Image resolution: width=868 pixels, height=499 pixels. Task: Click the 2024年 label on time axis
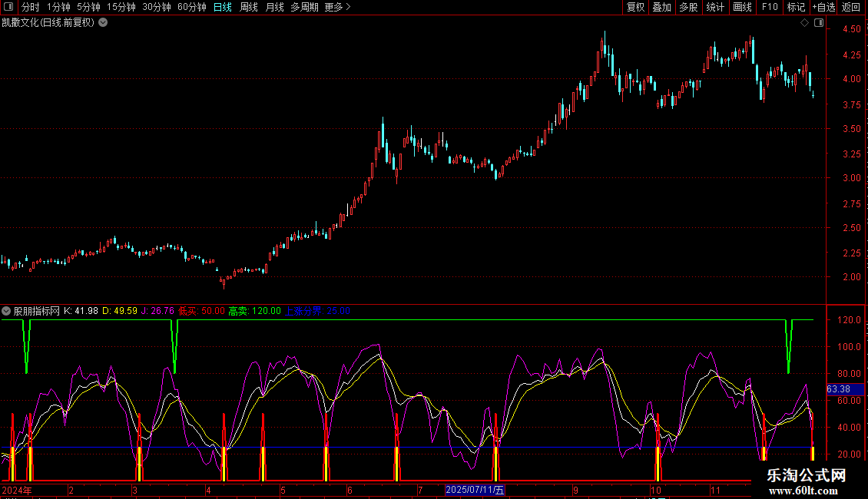[17, 490]
